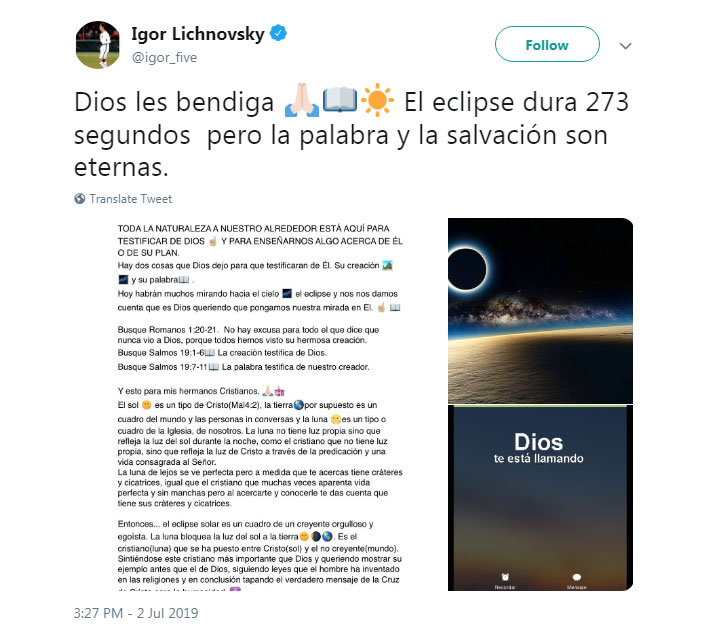710x633 pixels.
Task: Click the 'Dios' heading in call screen
Action: [538, 441]
